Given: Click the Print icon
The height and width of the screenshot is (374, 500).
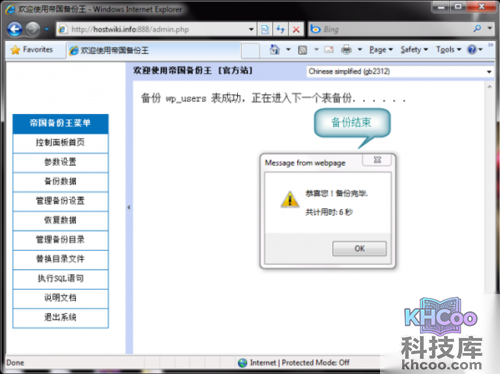Looking at the screenshot, I should pyautogui.click(x=346, y=50).
